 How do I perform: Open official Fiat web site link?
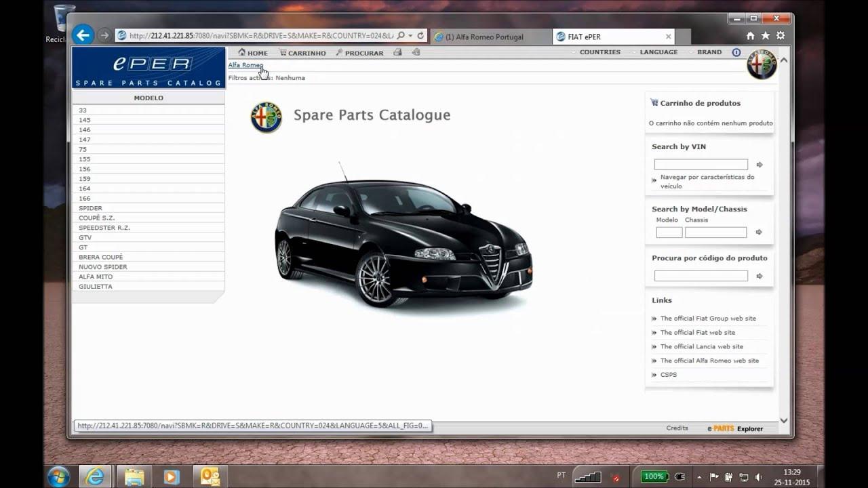[x=698, y=333]
